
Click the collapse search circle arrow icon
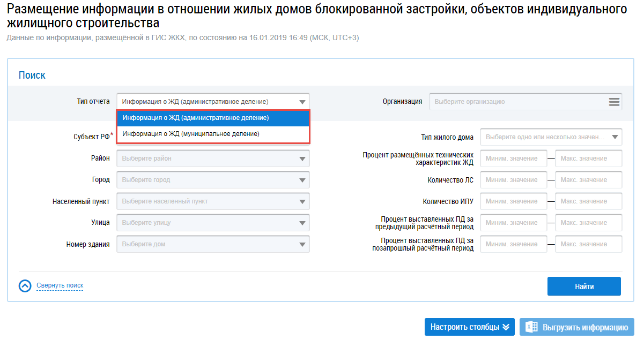pos(25,286)
